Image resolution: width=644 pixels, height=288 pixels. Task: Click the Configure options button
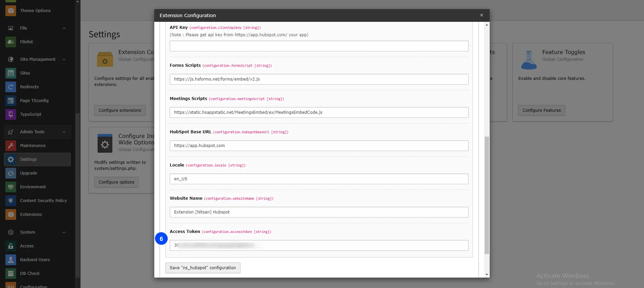tap(116, 182)
